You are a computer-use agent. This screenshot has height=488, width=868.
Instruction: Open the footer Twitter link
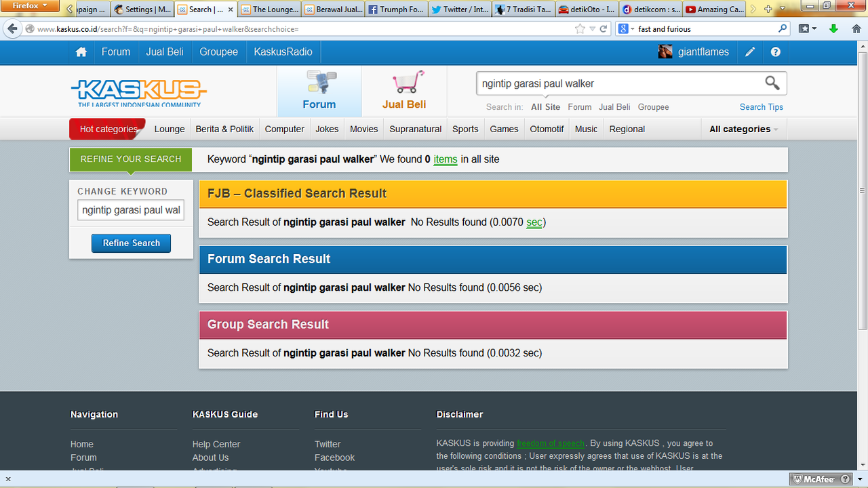click(x=328, y=445)
